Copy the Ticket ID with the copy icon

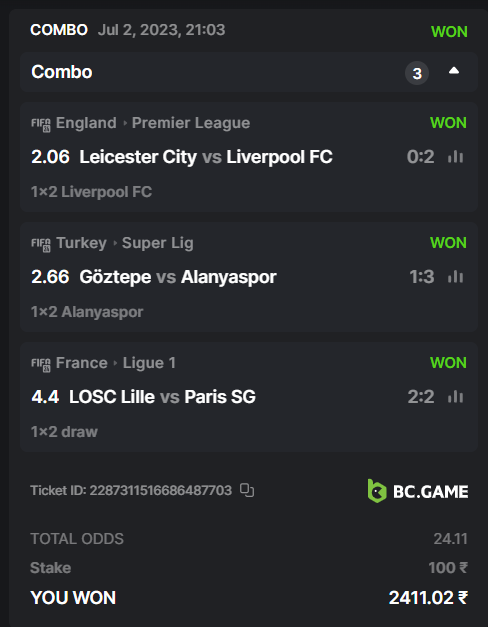pyautogui.click(x=247, y=490)
